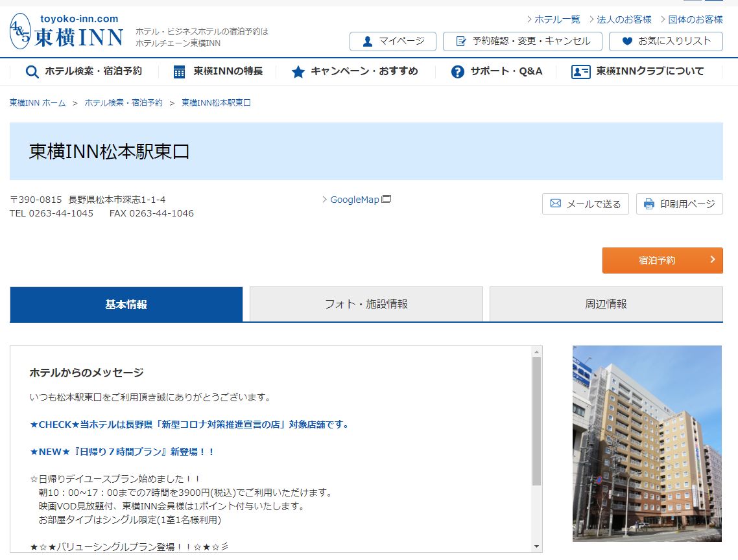Open 東横INNクラブについて navigation menu
This screenshot has width=738, height=560.
click(x=637, y=71)
